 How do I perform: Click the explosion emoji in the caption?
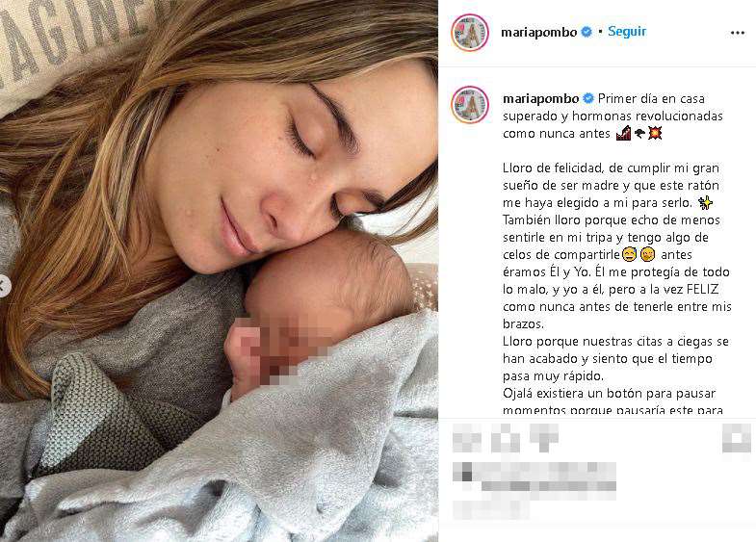coord(655,133)
